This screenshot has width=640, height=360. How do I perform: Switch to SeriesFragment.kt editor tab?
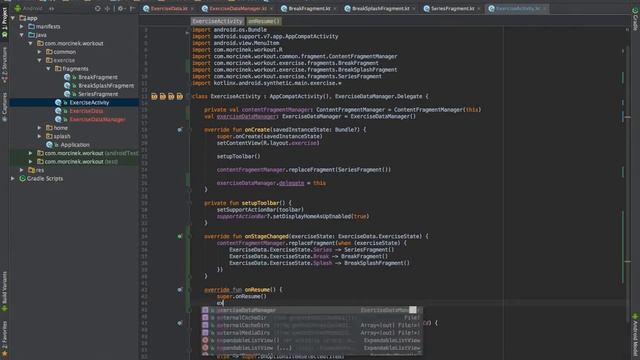tap(453, 9)
